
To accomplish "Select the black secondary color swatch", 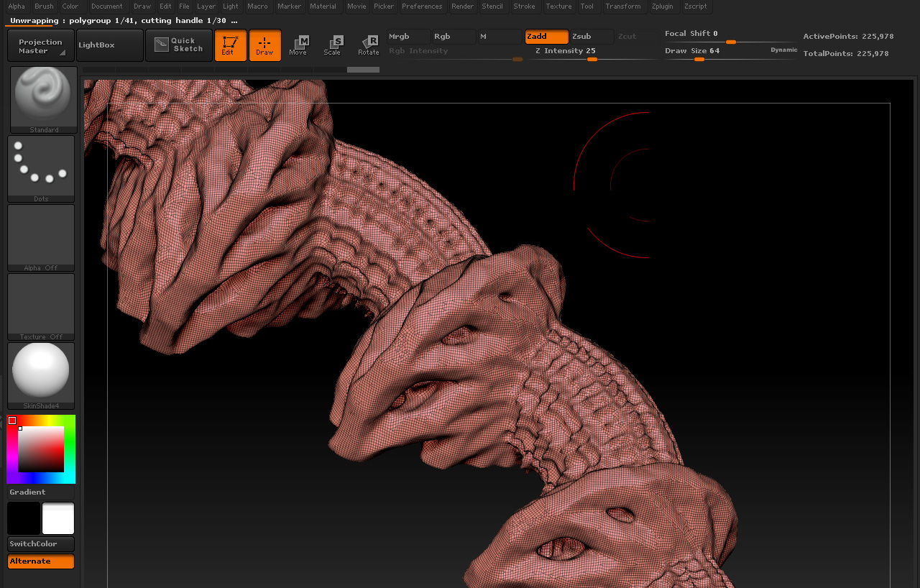I will tap(24, 518).
